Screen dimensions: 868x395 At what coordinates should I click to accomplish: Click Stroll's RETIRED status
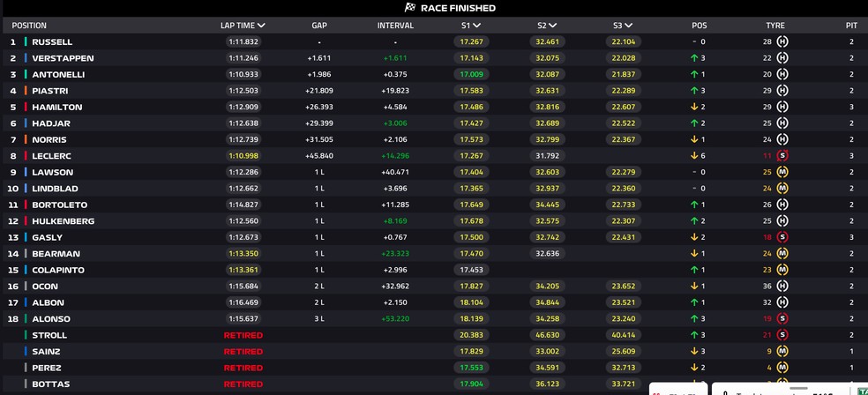point(243,335)
